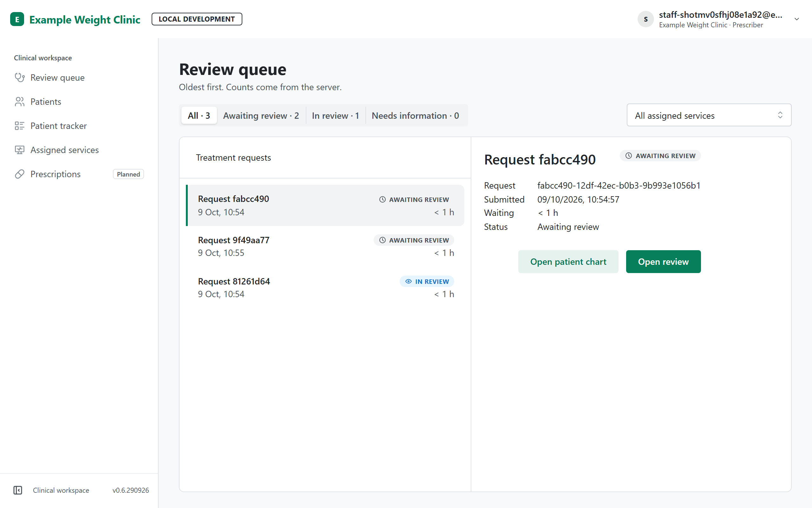Open Review queue in the sidebar
The width and height of the screenshot is (812, 508).
(79, 77)
